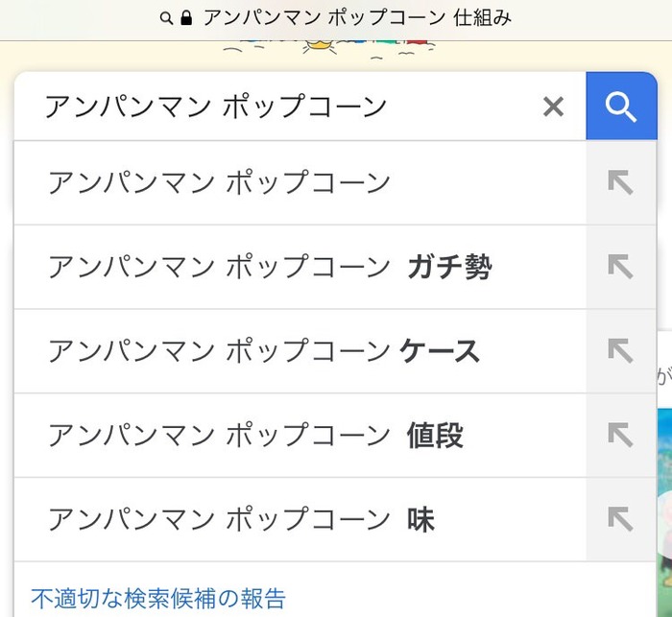Click the padlock icon in address bar
Viewport: 672px width, 617px height.
(186, 18)
